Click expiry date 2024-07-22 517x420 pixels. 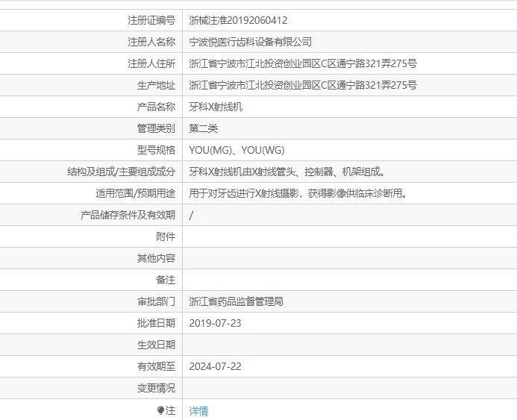pos(215,366)
